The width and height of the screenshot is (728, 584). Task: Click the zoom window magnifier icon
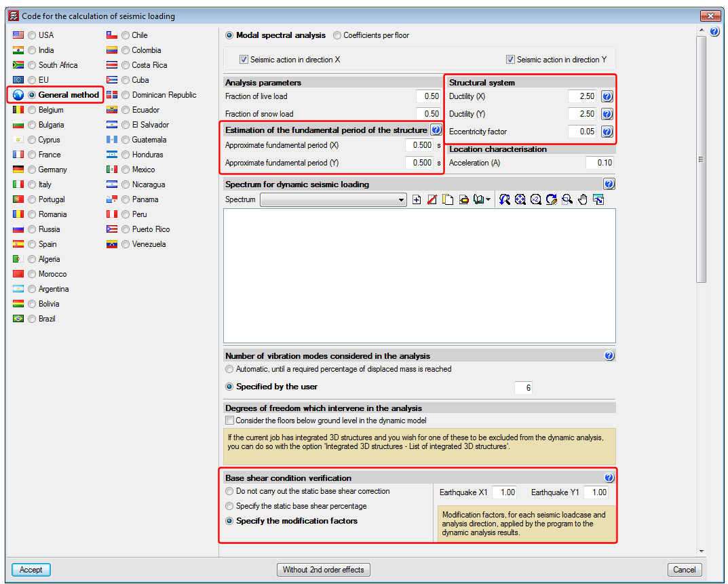point(567,199)
